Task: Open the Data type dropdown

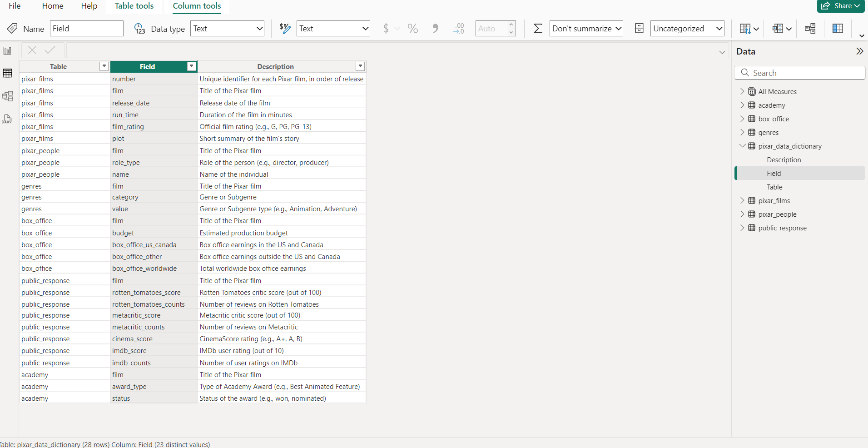Action: tap(227, 29)
